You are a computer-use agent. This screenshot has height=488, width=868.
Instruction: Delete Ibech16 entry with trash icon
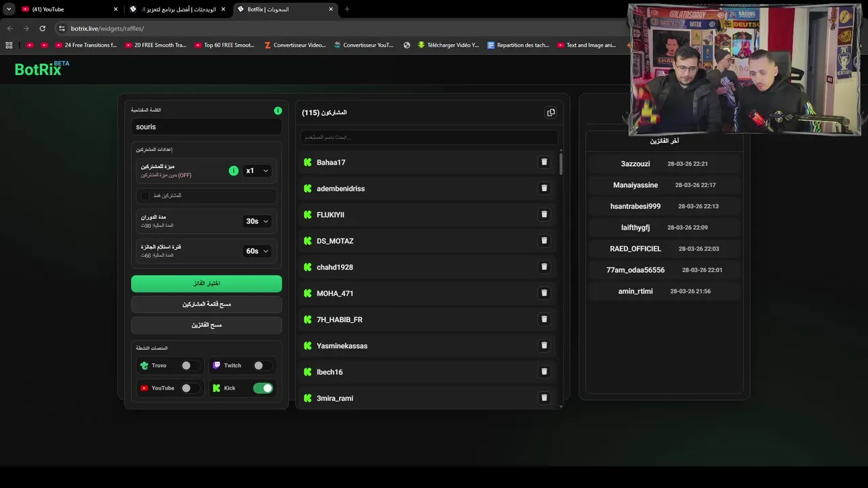(x=544, y=371)
